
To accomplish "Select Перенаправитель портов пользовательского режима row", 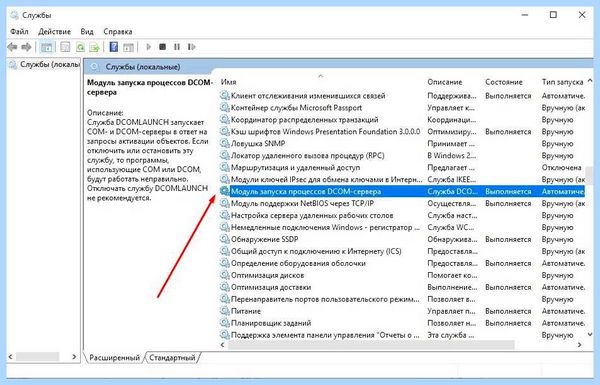I will coord(403,299).
